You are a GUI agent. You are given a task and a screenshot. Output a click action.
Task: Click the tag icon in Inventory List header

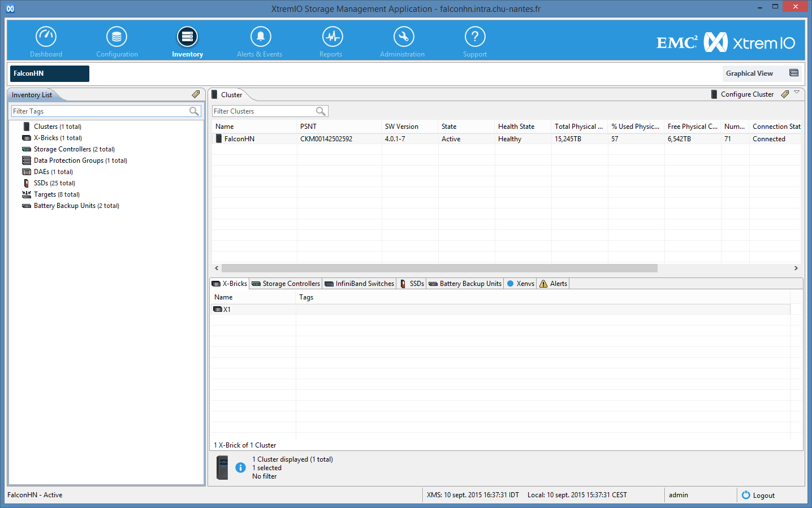click(x=196, y=94)
